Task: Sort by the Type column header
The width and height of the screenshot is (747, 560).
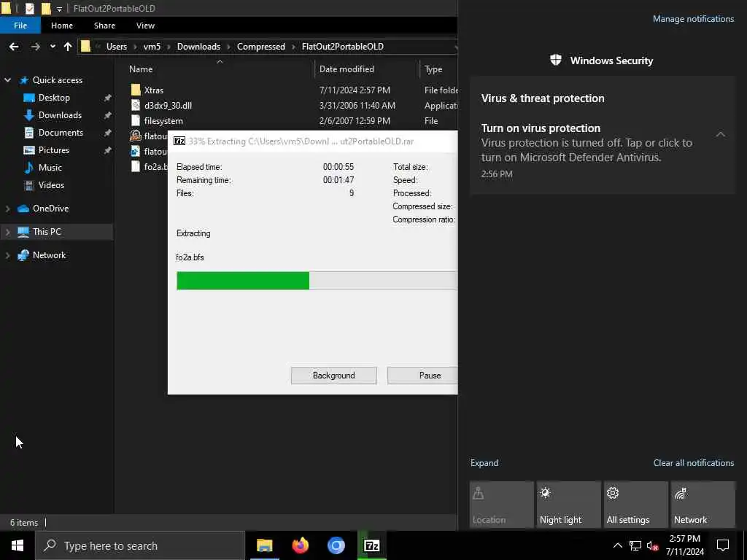Action: point(433,69)
